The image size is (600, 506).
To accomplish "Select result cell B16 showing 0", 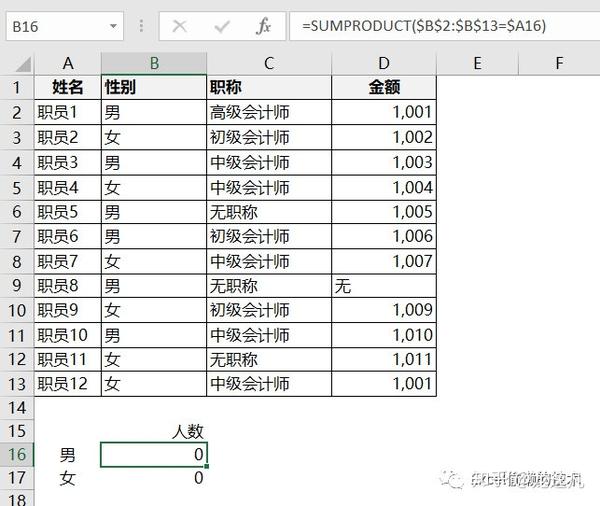I will [154, 455].
